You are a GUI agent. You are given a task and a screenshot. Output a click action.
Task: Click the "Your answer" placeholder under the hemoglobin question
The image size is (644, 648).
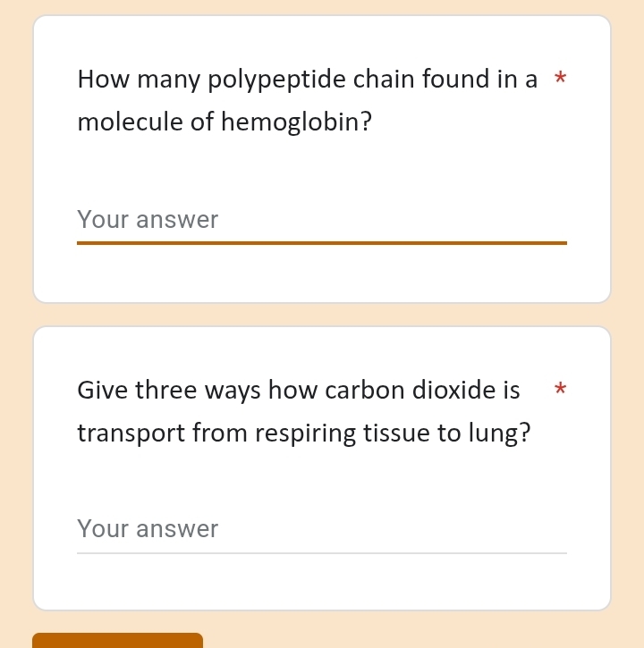148,220
